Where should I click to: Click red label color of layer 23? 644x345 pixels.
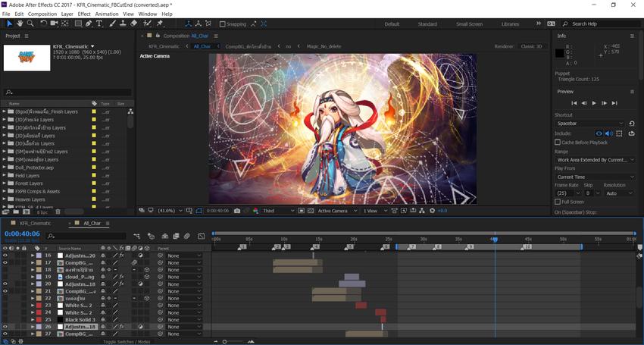(x=39, y=306)
